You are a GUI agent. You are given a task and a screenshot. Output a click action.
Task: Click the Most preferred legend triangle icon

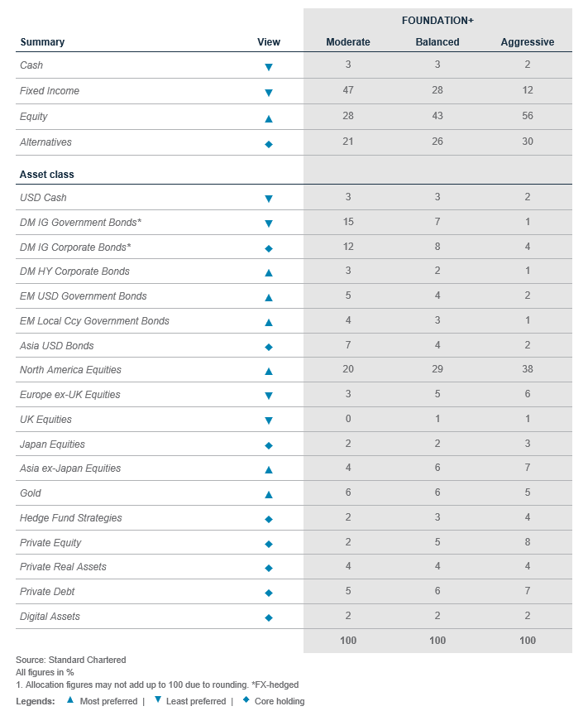coord(71,700)
